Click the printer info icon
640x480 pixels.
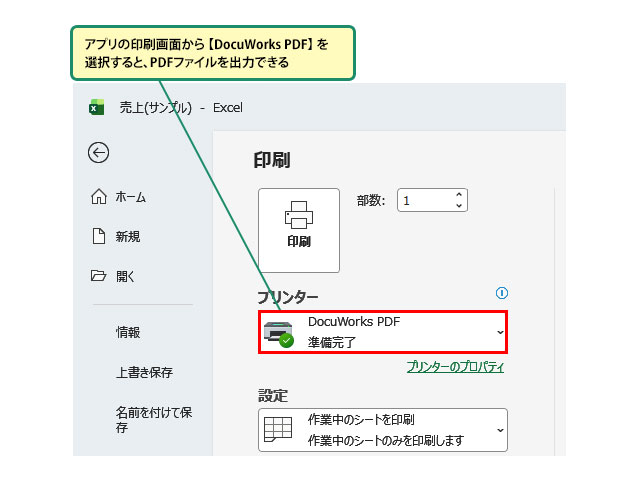point(502,293)
